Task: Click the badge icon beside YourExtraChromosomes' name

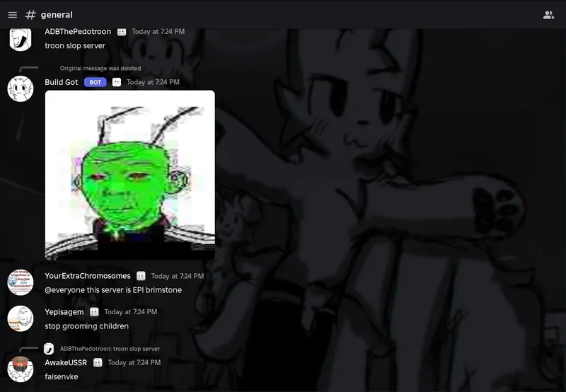Action: 141,276
